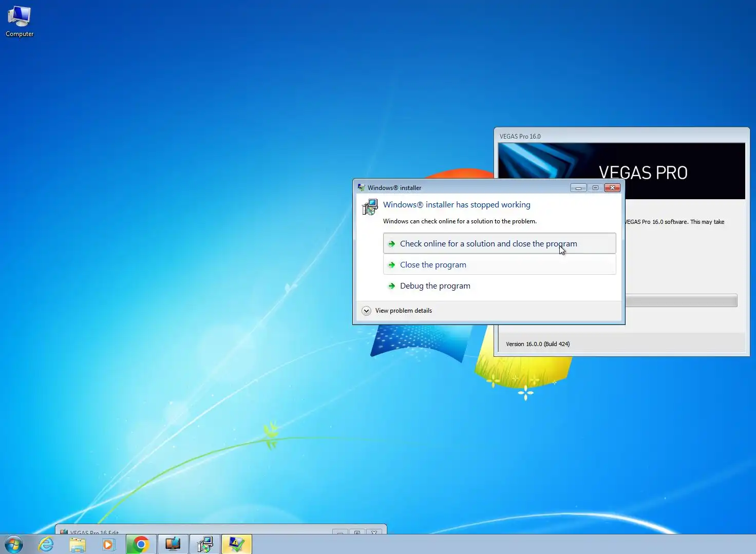The image size is (756, 554).
Task: Launch Internet Explorer from the taskbar
Action: tap(46, 544)
